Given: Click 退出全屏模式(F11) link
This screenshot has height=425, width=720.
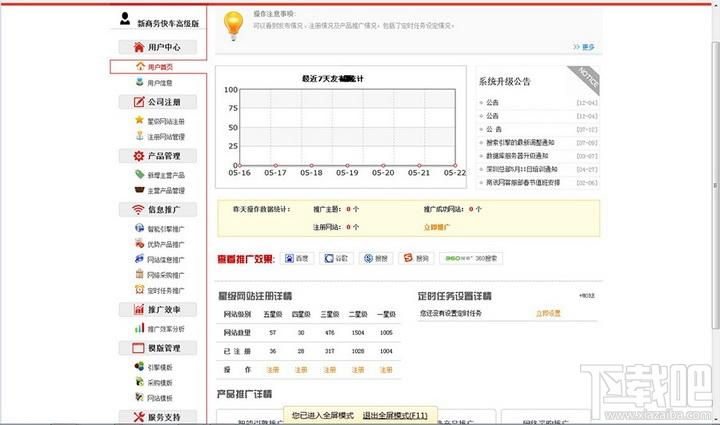Looking at the screenshot, I should pos(395,415).
